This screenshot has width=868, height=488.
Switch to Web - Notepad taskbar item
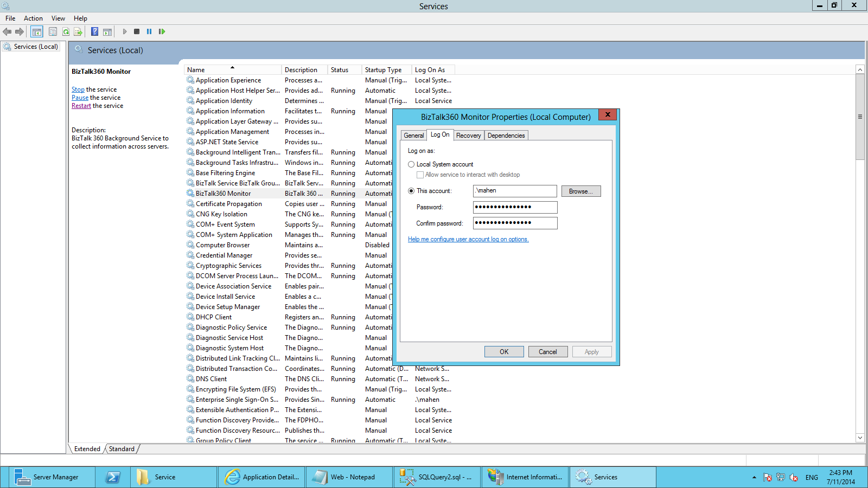tap(350, 477)
